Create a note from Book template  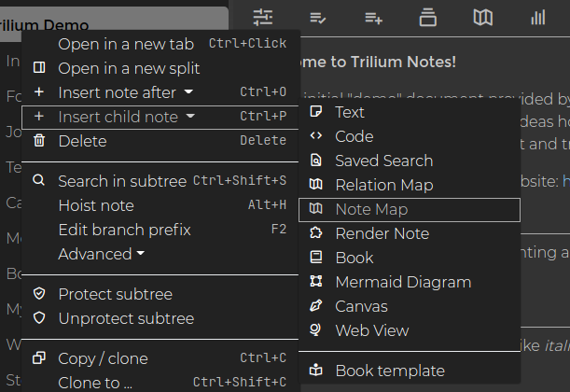pyautogui.click(x=410, y=371)
